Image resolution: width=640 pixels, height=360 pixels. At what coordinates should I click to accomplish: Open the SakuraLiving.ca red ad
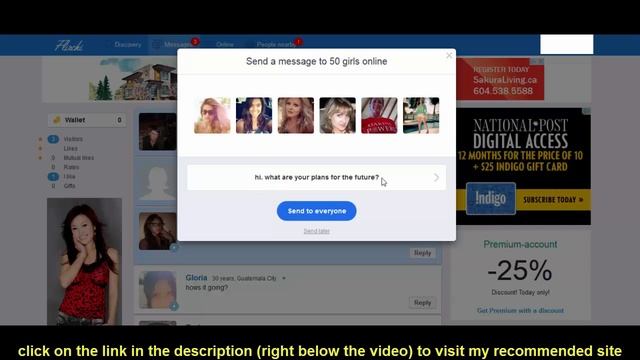pyautogui.click(x=500, y=79)
